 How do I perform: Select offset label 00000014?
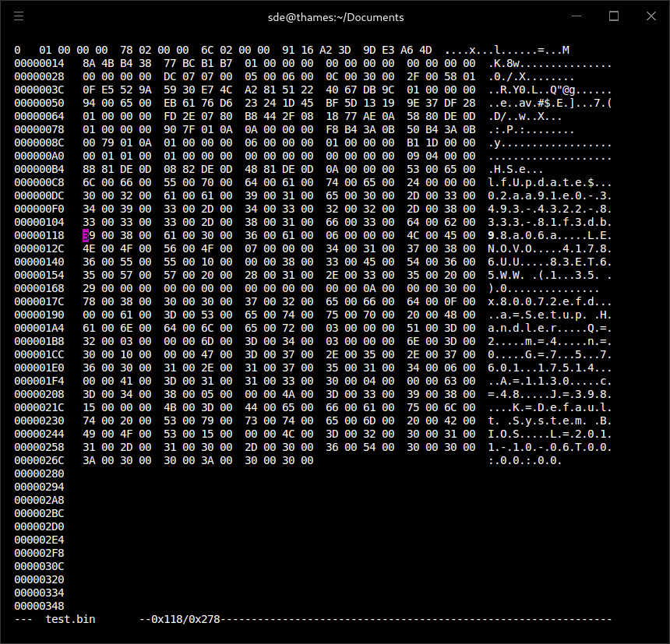coord(39,63)
